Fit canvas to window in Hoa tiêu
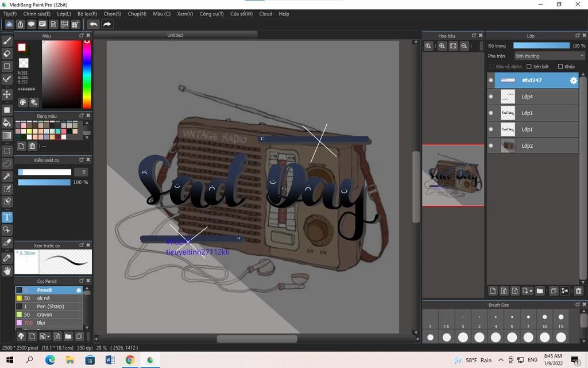 (x=454, y=46)
